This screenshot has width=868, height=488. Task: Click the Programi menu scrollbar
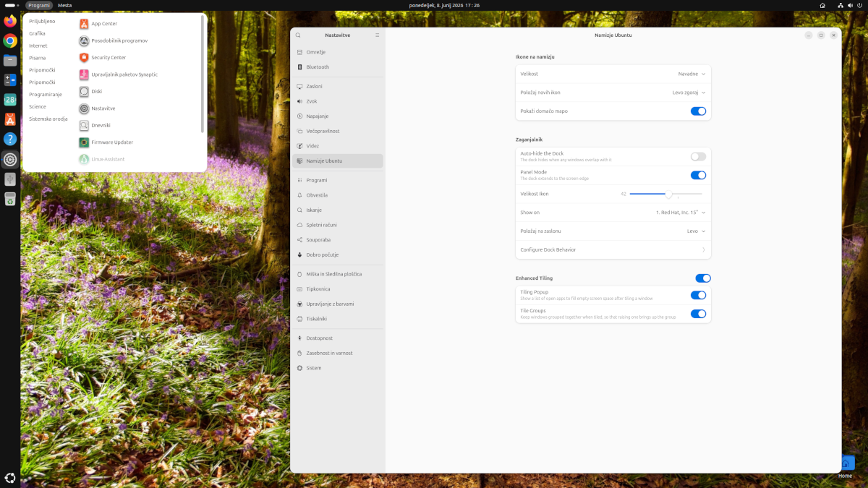(202, 74)
